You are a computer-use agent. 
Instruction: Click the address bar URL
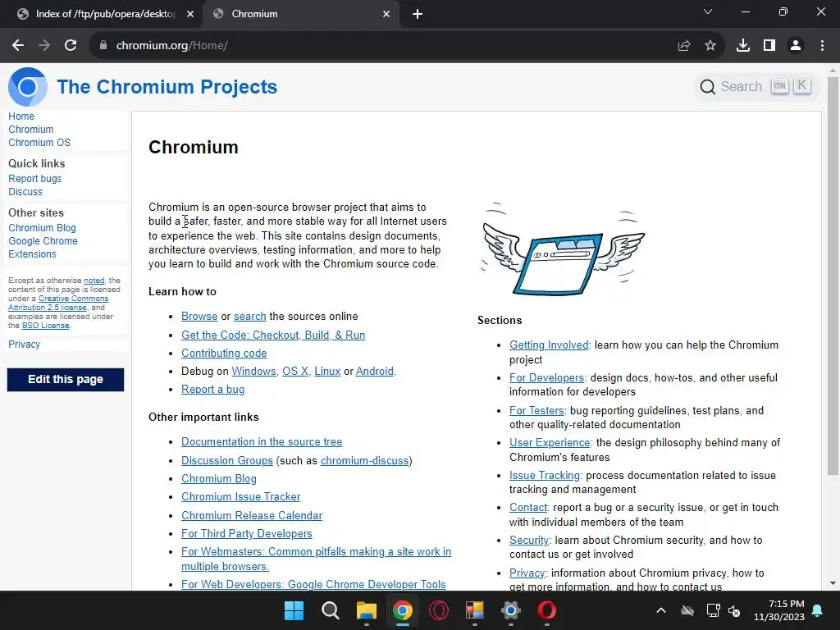172,46
